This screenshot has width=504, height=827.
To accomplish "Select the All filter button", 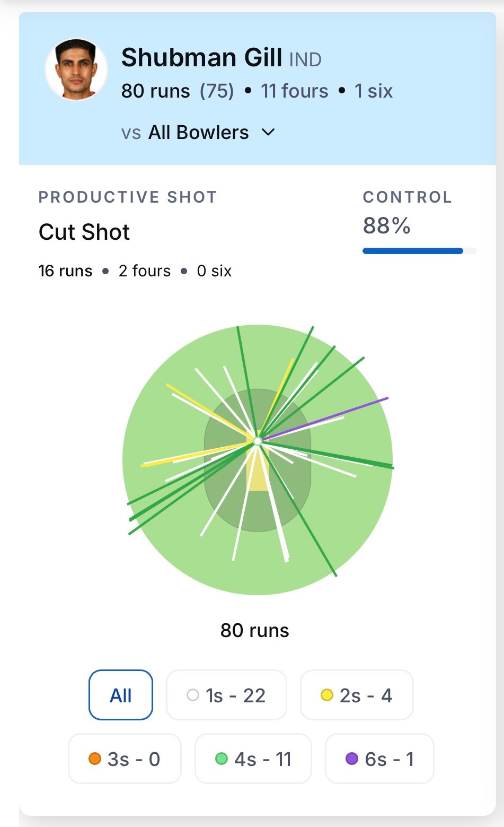I will (x=121, y=695).
